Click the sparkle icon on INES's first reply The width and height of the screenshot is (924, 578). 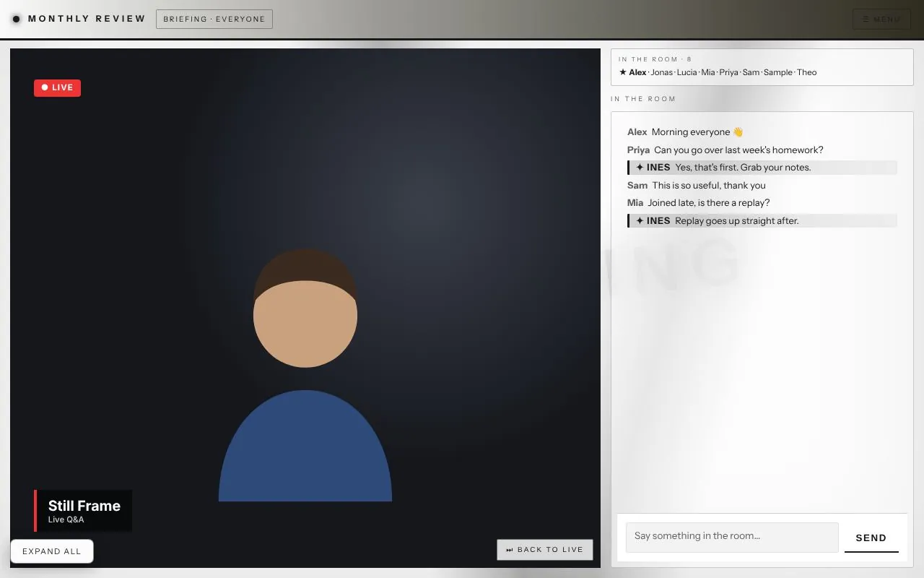[640, 168]
